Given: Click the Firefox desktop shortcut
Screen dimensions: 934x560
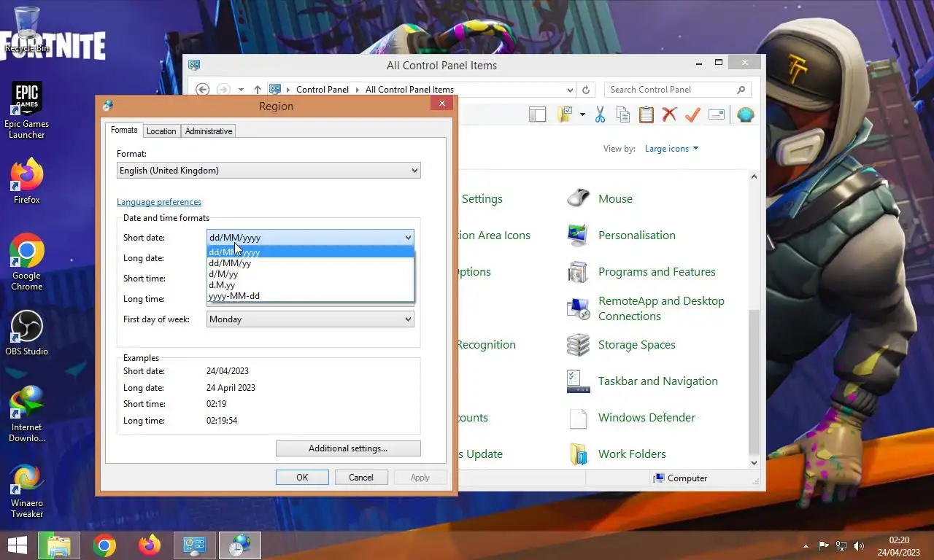Looking at the screenshot, I should (x=27, y=182).
